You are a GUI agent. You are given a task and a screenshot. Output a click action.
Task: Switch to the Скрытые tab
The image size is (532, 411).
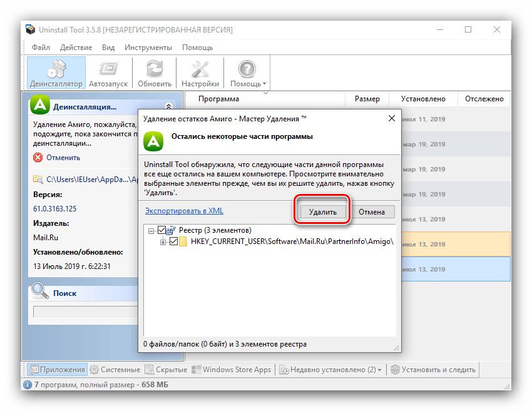166,370
